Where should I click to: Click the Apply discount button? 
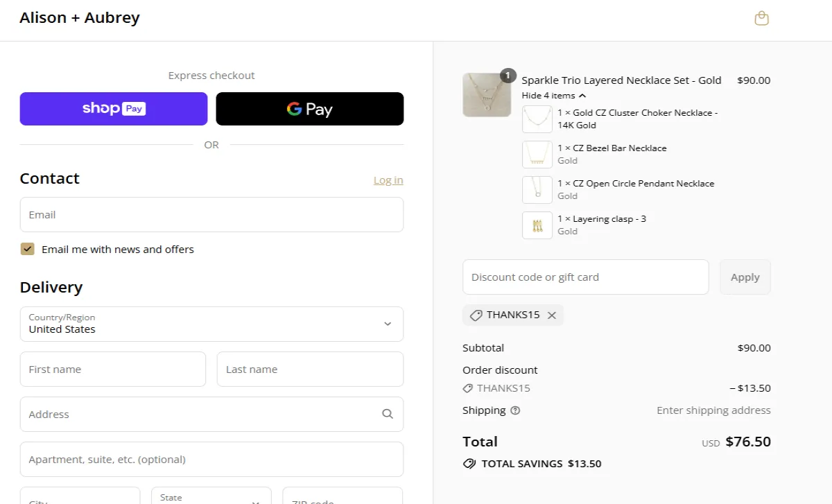click(745, 277)
